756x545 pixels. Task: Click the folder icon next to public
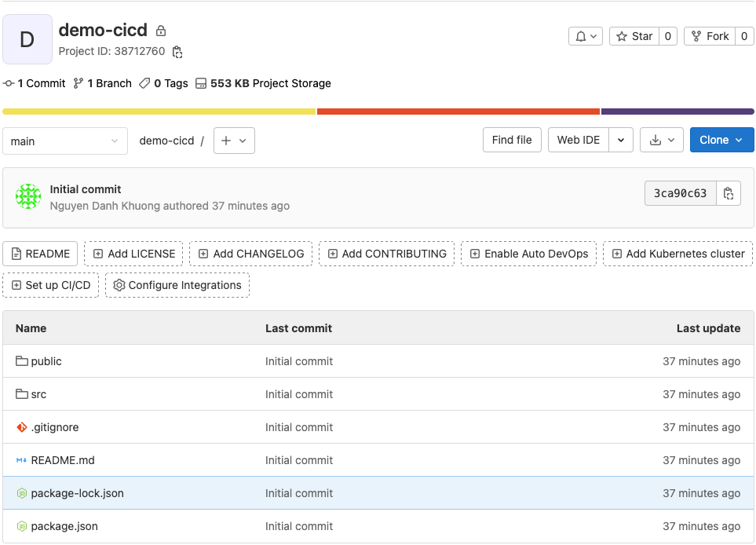click(x=24, y=361)
